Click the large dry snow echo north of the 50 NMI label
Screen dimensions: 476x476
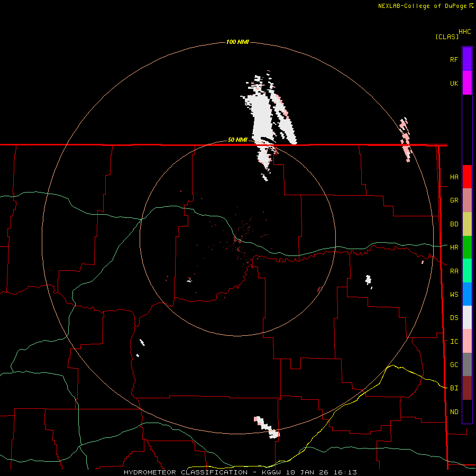tap(261, 117)
